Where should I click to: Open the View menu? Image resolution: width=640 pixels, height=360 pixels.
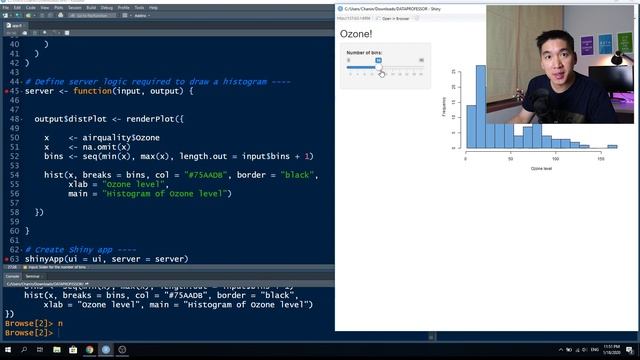[45, 8]
